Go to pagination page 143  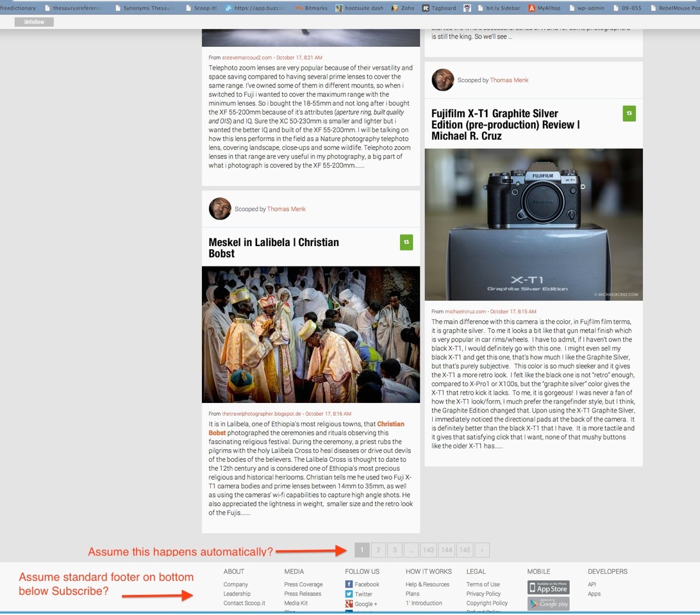429,550
